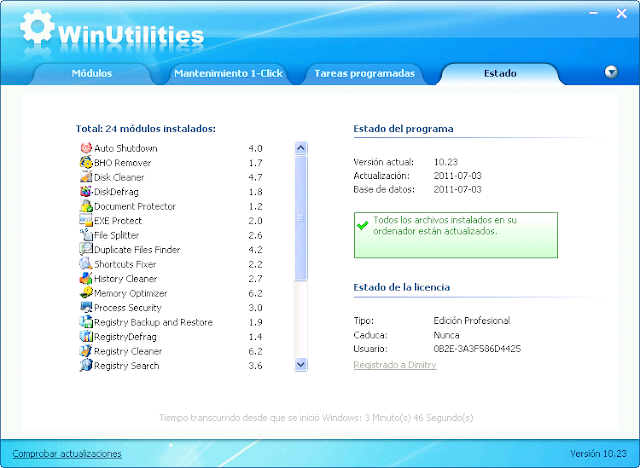640x468 pixels.
Task: Select the Process Security label
Action: tap(127, 308)
